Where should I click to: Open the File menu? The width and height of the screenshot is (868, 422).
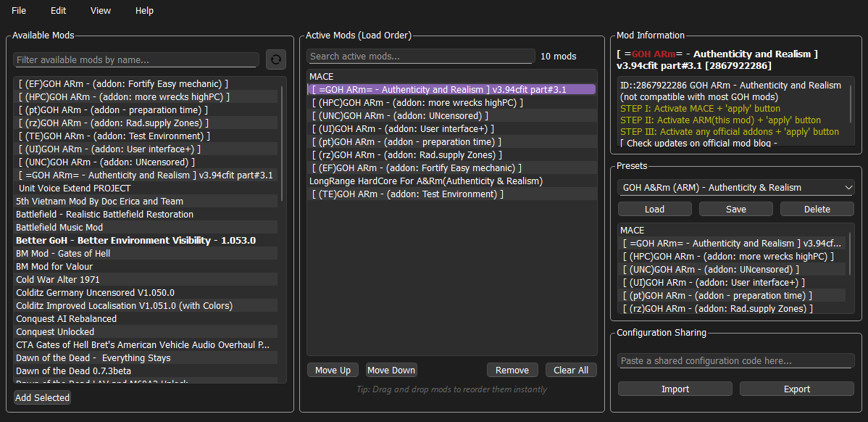tap(19, 11)
